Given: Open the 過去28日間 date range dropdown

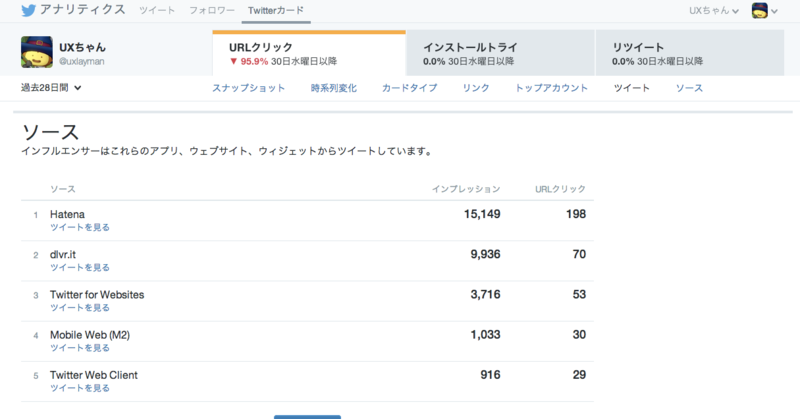Looking at the screenshot, I should point(51,88).
